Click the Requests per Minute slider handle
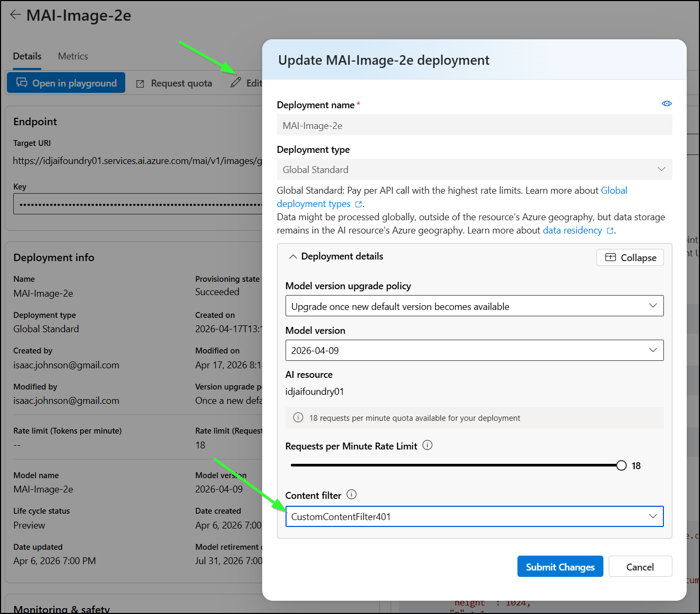 pyautogui.click(x=621, y=465)
